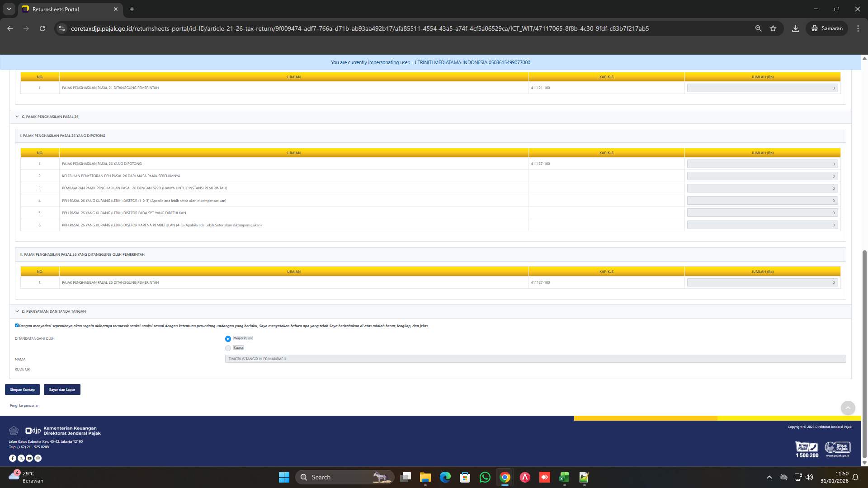
Task: Click the Bayar dan Lapor button
Action: [61, 389]
